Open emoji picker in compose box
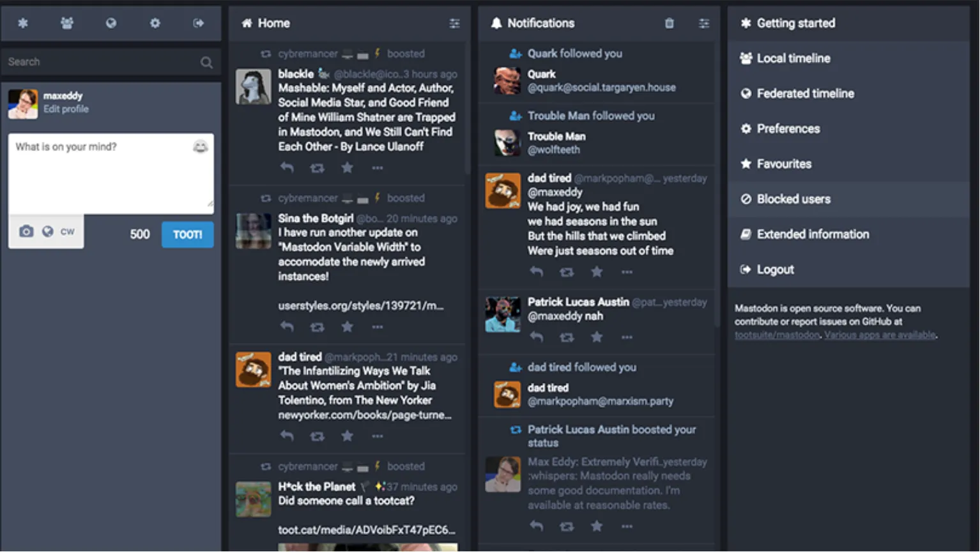This screenshot has height=552, width=980. point(201,147)
